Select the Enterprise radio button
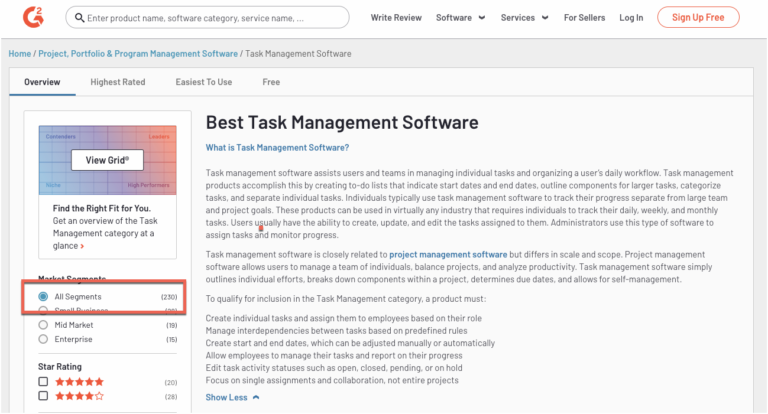The width and height of the screenshot is (768, 414). point(43,339)
